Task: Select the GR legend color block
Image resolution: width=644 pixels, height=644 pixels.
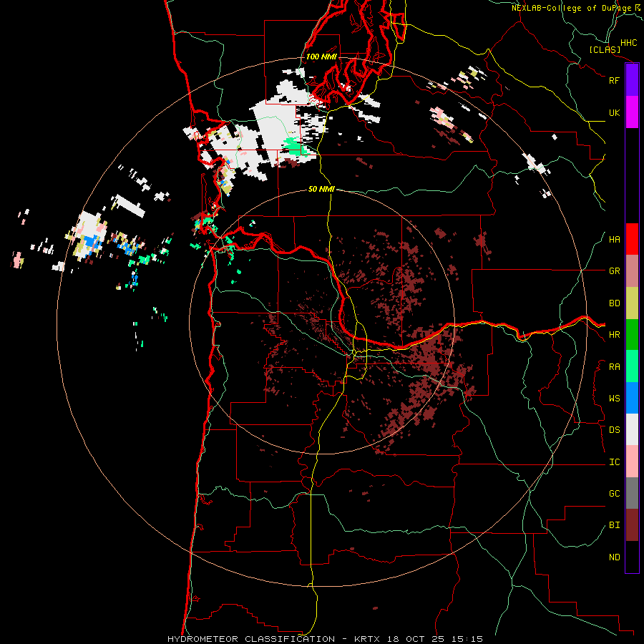Action: point(632,271)
